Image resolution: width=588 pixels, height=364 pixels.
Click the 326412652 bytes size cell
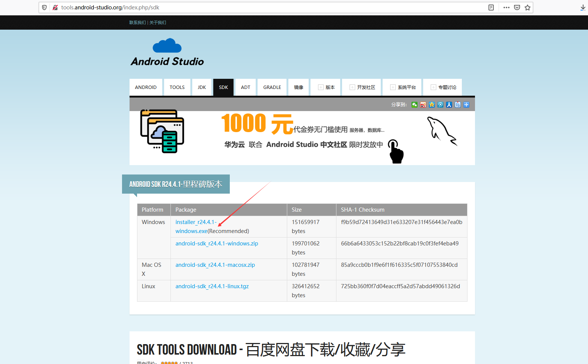312,291
